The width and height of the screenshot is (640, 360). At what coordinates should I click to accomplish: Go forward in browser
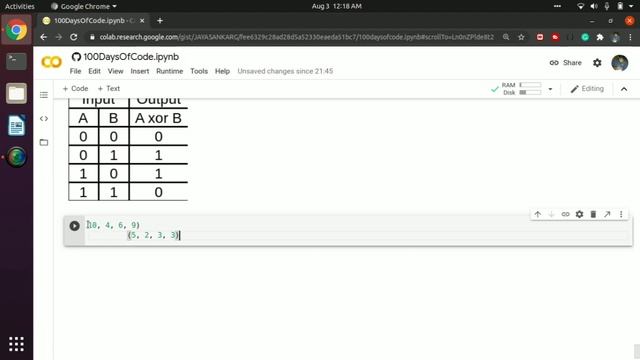point(58,37)
